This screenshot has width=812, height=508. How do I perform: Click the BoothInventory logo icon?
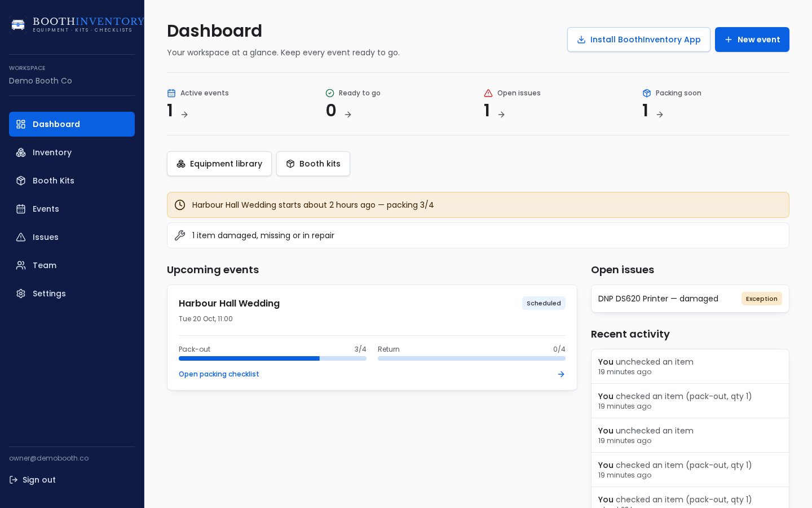point(18,25)
